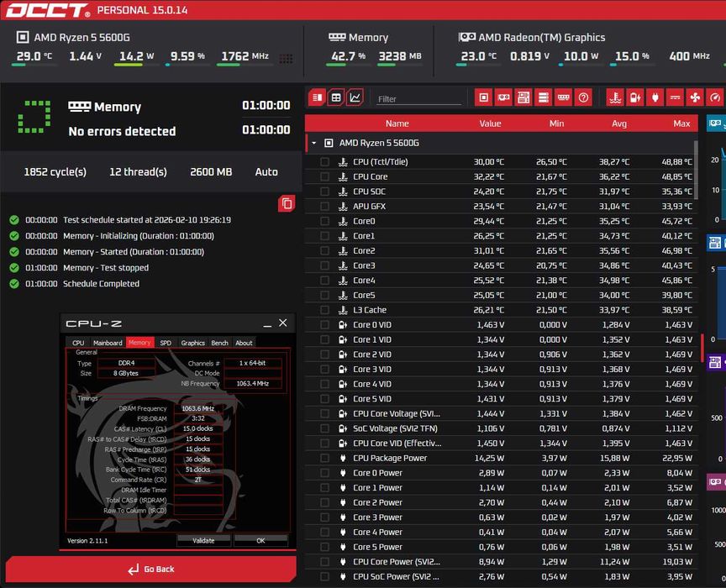
Task: Check the CPU (Tctl/Tdie) row checkbox
Action: coord(324,162)
